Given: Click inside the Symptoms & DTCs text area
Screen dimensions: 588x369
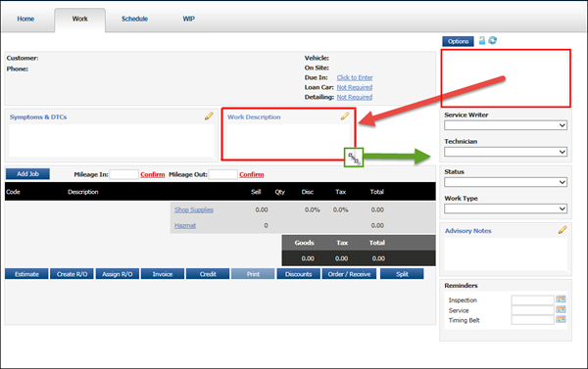Looking at the screenshot, I should (112, 140).
